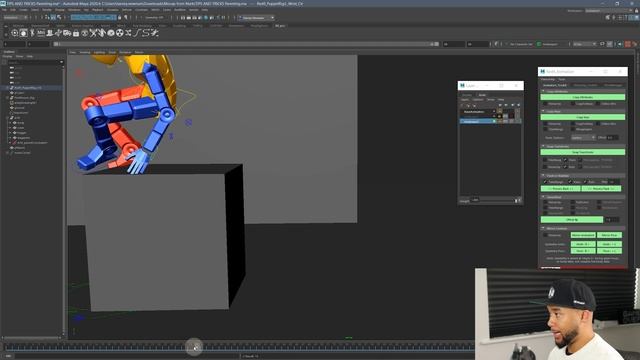Click the second green button, below Copy Attributes
The image size is (640, 360).
582,117
